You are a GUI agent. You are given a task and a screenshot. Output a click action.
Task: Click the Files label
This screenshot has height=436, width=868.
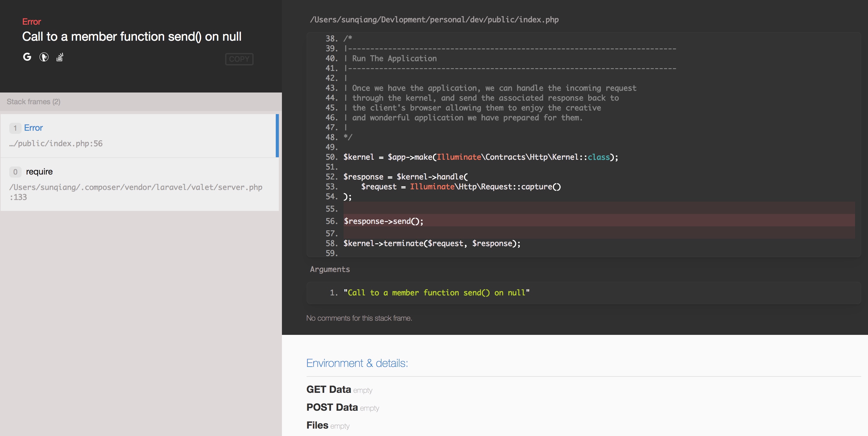coord(317,425)
